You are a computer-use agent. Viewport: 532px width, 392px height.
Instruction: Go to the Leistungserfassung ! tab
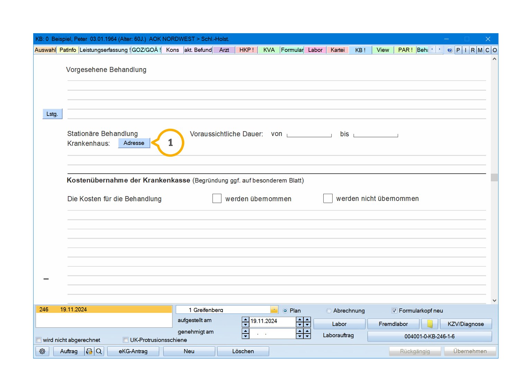(x=105, y=50)
